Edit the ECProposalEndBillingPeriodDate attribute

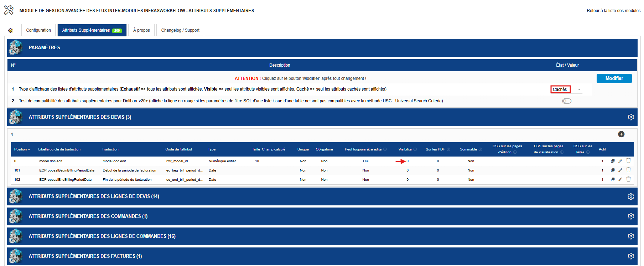[620, 179]
